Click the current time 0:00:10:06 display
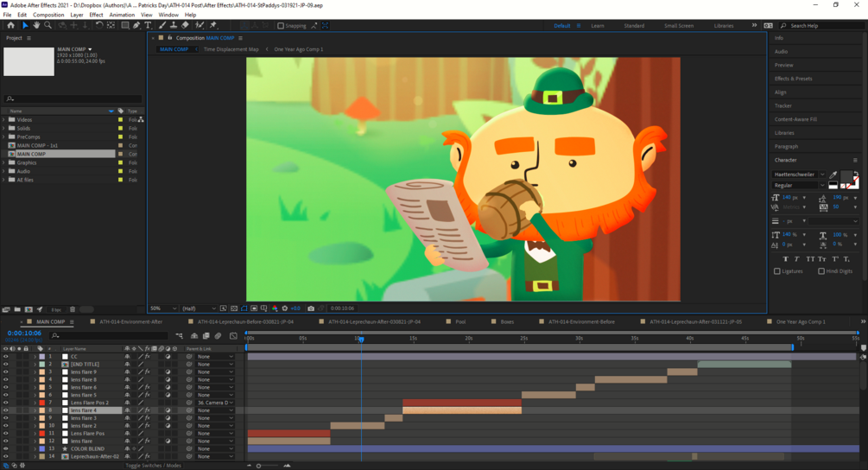The image size is (868, 470). coord(24,333)
